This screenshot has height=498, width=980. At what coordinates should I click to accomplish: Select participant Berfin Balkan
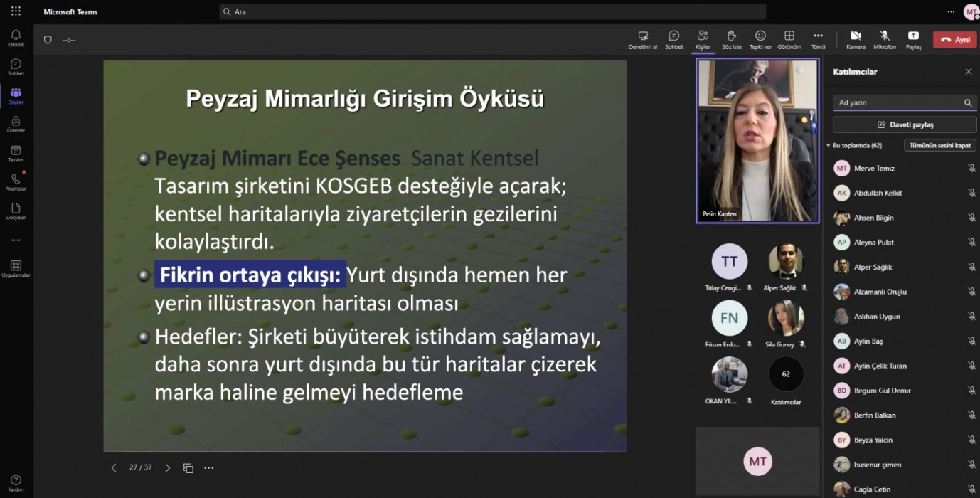tap(905, 415)
